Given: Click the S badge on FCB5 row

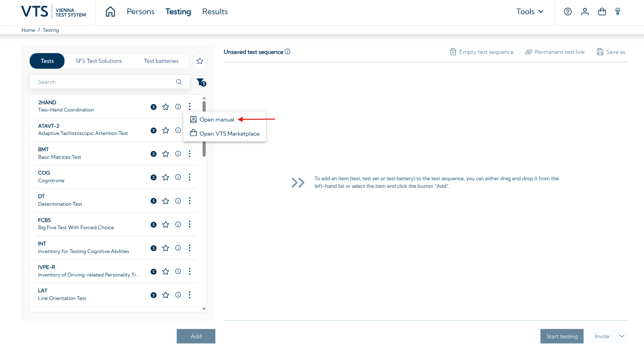Looking at the screenshot, I should click(154, 225).
